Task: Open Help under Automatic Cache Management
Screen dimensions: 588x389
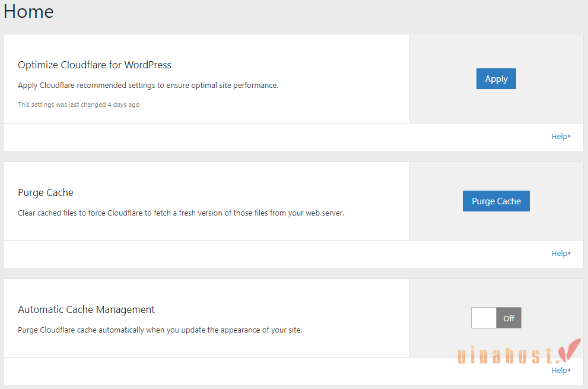Action: (x=559, y=371)
